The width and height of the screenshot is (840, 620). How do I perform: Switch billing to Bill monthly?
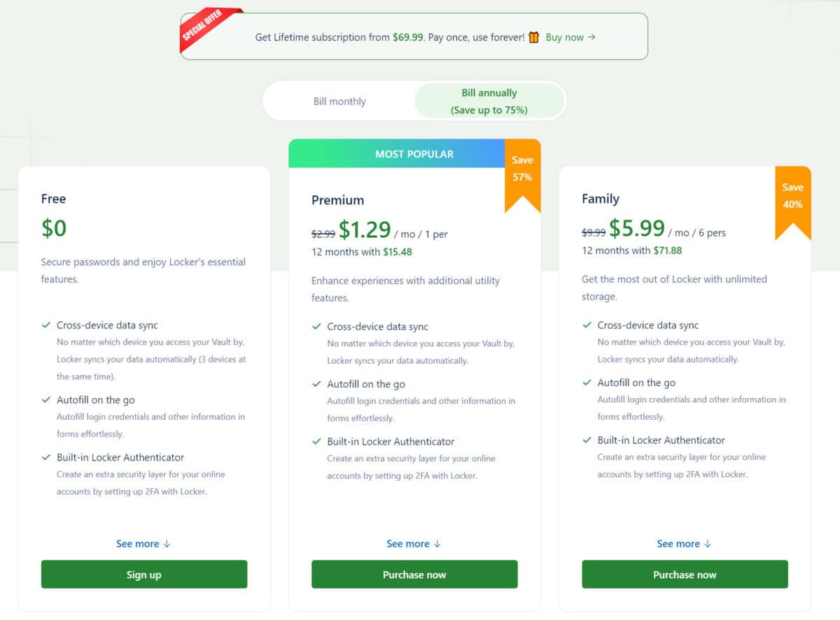339,101
